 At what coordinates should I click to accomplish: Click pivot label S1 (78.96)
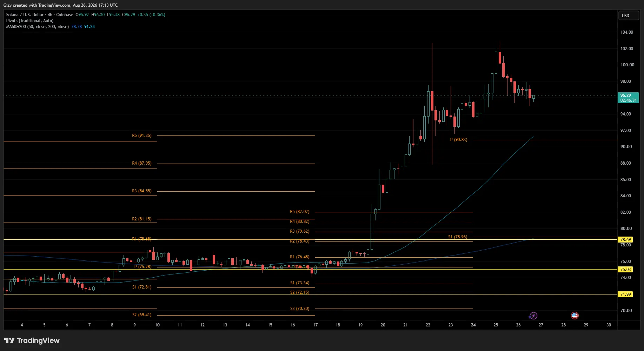458,237
